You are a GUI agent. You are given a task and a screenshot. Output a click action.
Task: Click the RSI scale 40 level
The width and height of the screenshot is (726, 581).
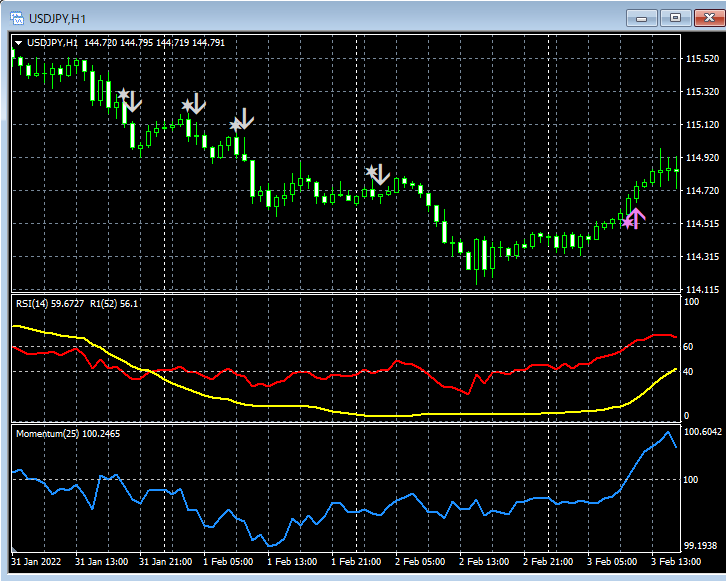688,372
